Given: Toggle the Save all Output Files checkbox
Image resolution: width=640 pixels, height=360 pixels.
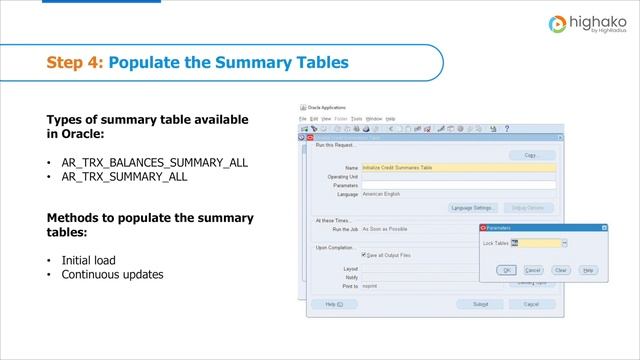Looking at the screenshot, I should click(364, 255).
